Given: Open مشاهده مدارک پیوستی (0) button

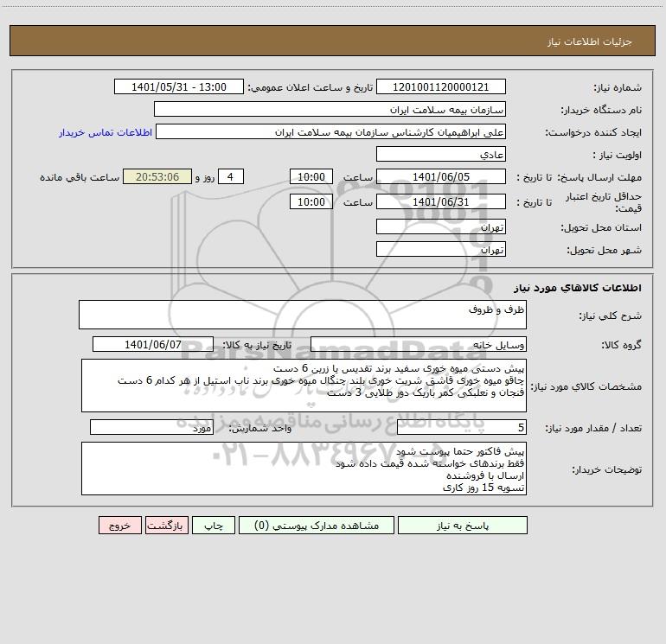Looking at the screenshot, I should pos(317,526).
